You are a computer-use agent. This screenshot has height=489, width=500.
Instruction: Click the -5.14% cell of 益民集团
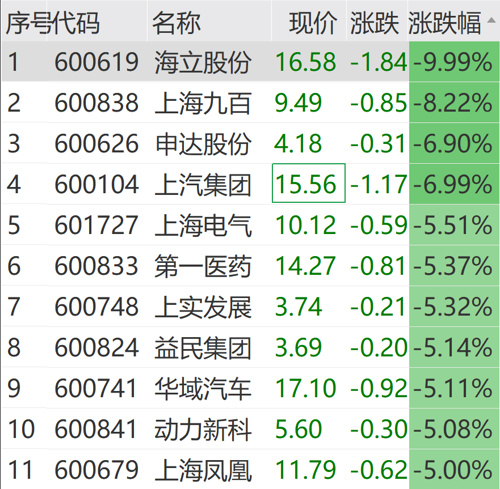pos(454,347)
